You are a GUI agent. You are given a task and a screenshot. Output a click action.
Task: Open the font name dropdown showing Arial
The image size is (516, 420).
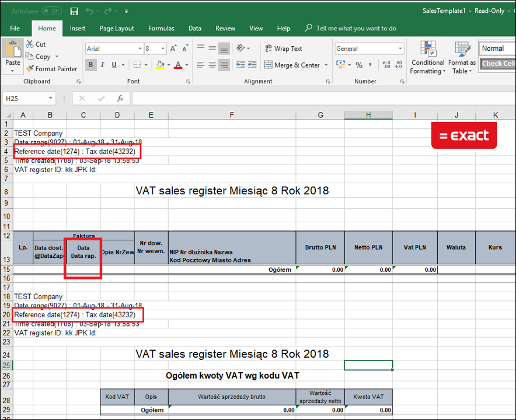tap(140, 49)
